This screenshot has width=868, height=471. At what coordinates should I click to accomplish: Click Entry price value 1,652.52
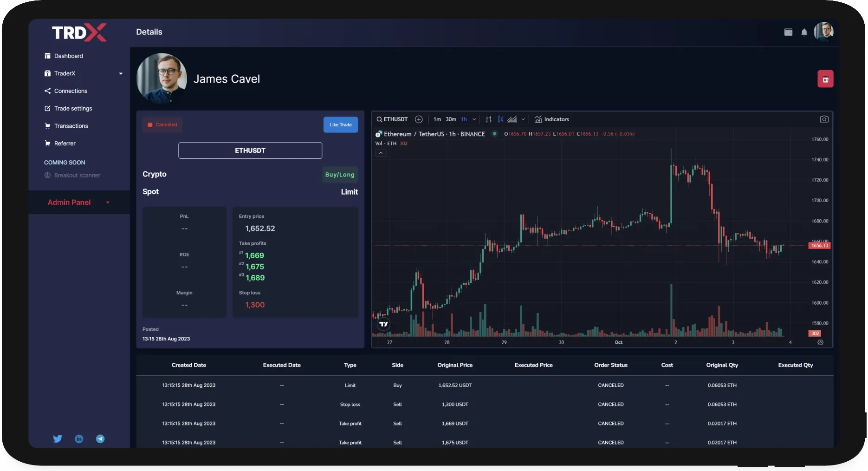pyautogui.click(x=260, y=229)
